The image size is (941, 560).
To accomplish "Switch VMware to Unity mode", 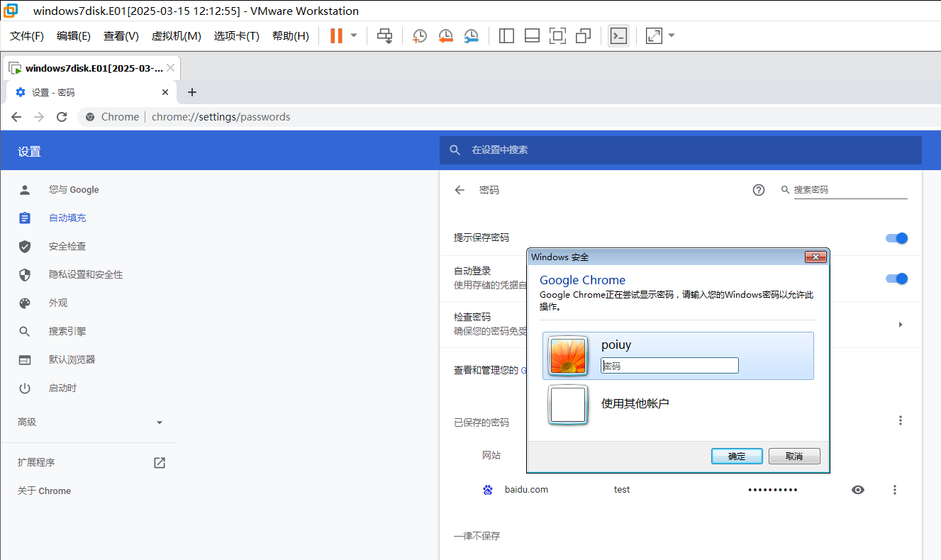I will 583,35.
